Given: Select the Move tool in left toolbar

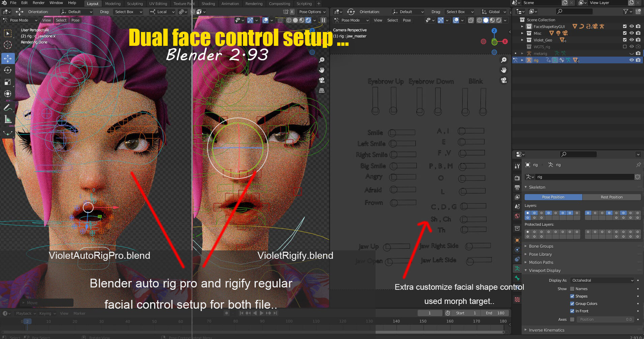Looking at the screenshot, I should tap(8, 58).
